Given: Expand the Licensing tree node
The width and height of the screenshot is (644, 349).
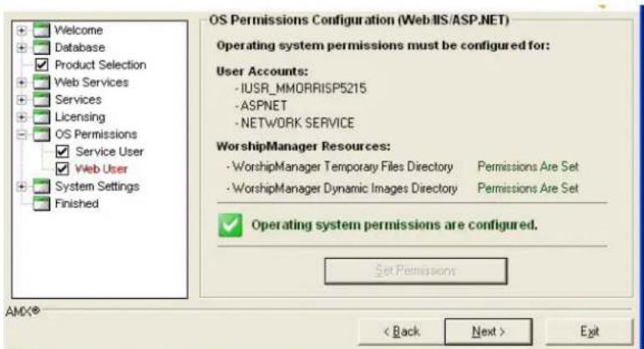Looking at the screenshot, I should click(22, 117).
